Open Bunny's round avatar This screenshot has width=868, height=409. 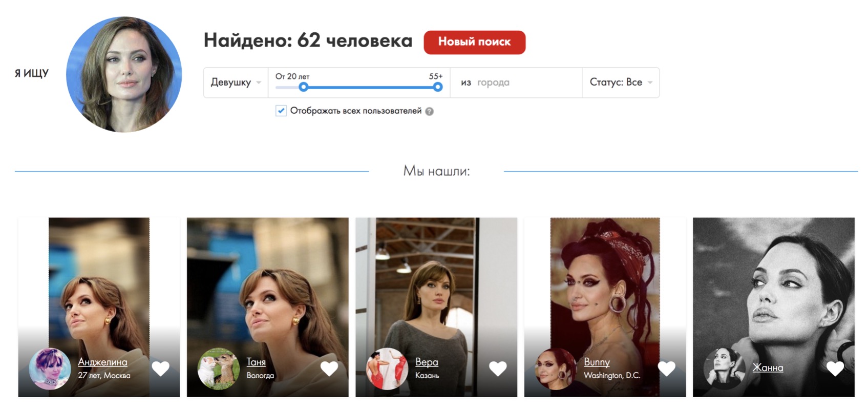point(556,369)
